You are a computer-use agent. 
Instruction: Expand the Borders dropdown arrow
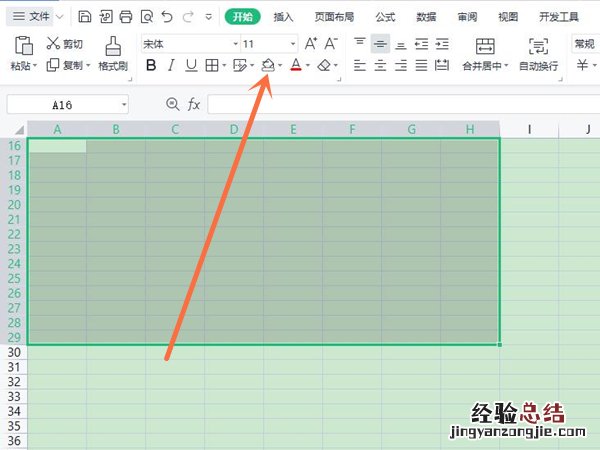pos(224,65)
